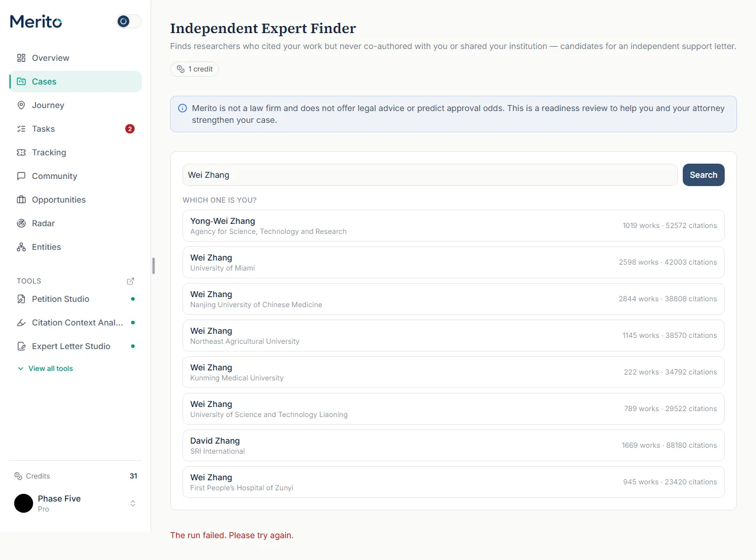756x560 pixels.
Task: Open Journey via its pin icon
Action: [x=21, y=105]
